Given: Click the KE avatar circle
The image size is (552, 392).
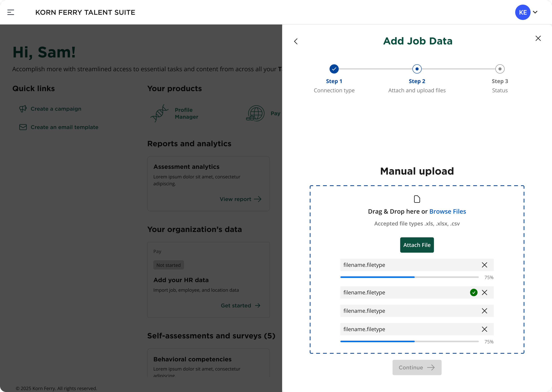Looking at the screenshot, I should pos(522,12).
